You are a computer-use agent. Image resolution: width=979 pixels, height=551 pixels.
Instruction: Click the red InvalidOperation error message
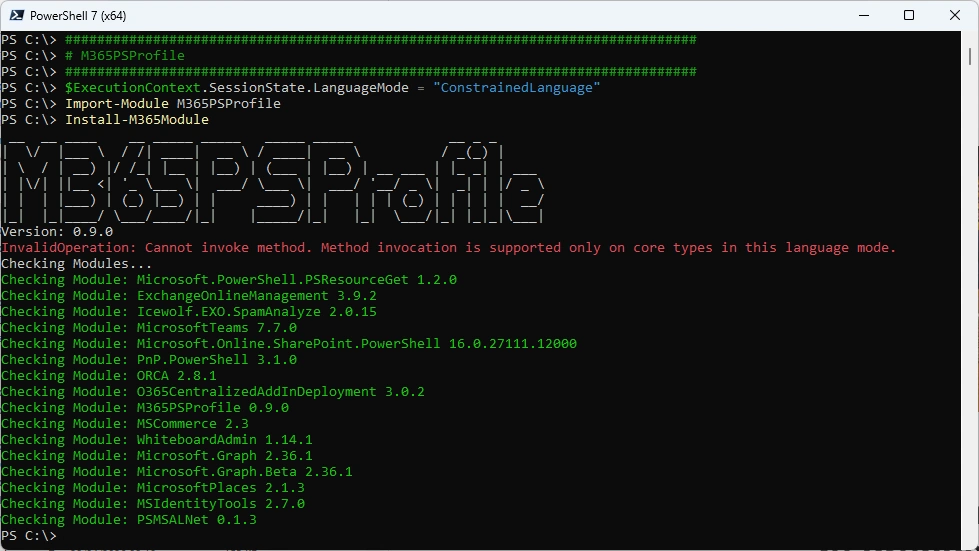pos(448,248)
